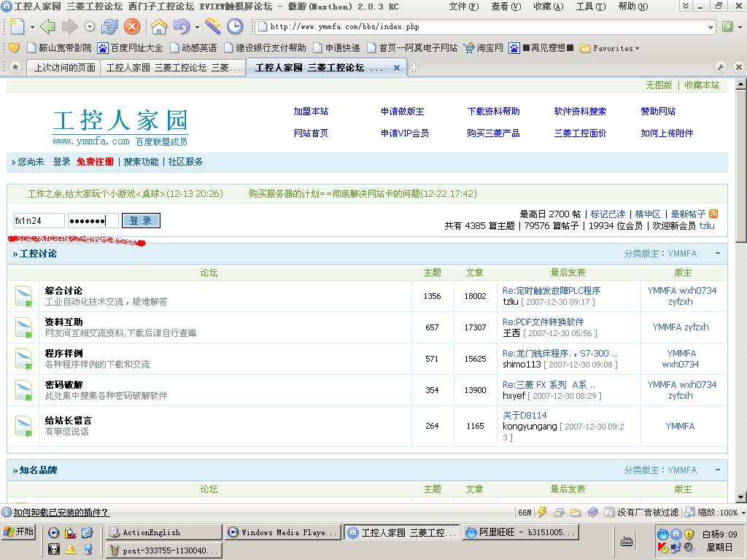Collapse the 知名品牌 category section
747x560 pixels.
(718, 470)
